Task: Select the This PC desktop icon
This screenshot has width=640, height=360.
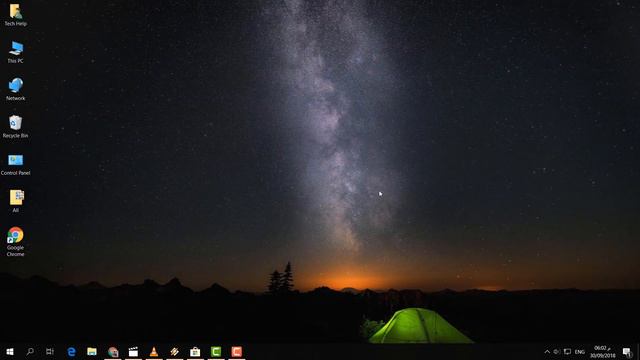Action: point(16,52)
